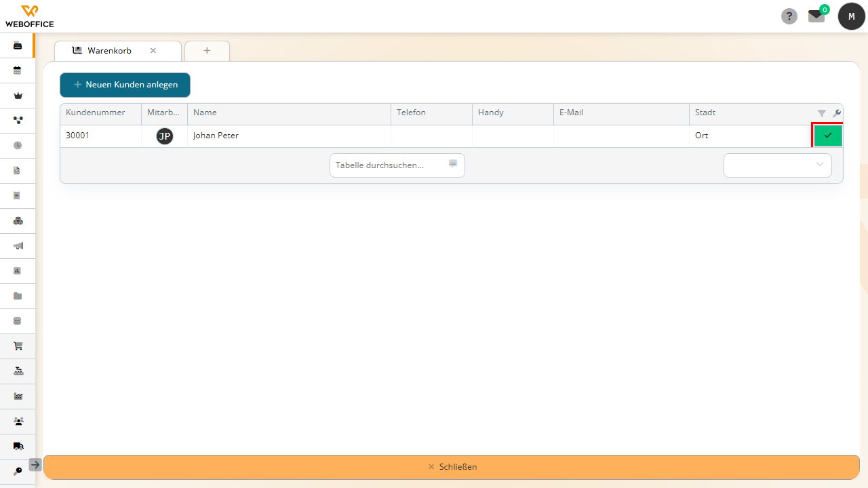868x488 pixels.
Task: Open the table settings wrench icon
Action: coord(836,114)
